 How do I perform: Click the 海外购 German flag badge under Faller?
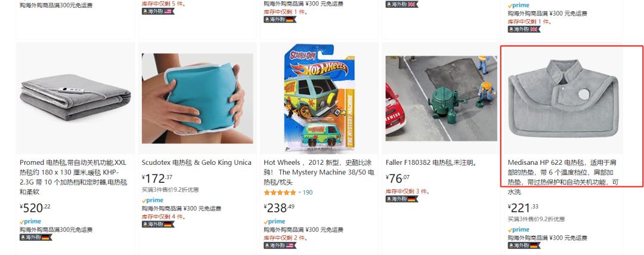pyautogui.click(x=402, y=199)
